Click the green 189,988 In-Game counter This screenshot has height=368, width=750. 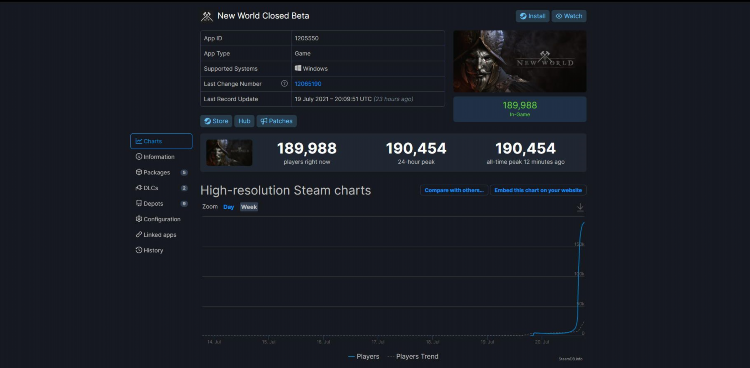coord(519,109)
